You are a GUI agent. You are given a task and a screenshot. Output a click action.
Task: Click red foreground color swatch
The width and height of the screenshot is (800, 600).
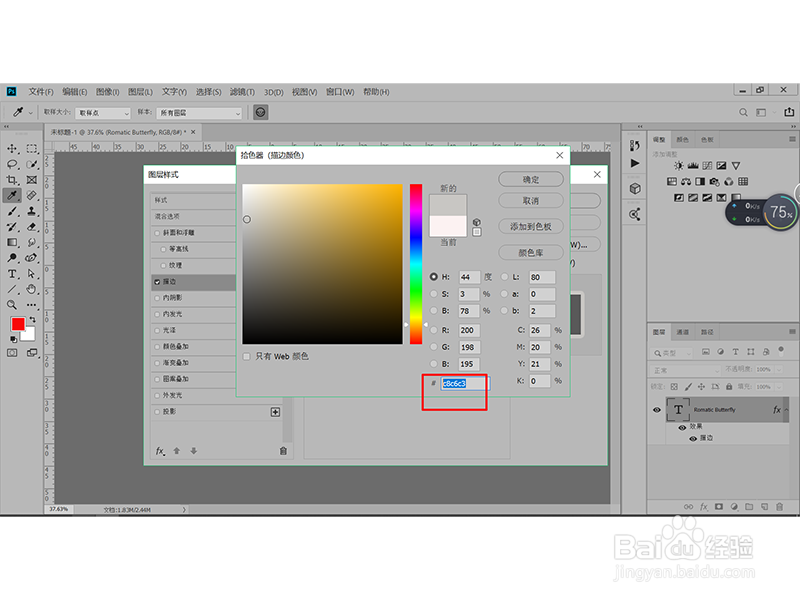(x=18, y=324)
